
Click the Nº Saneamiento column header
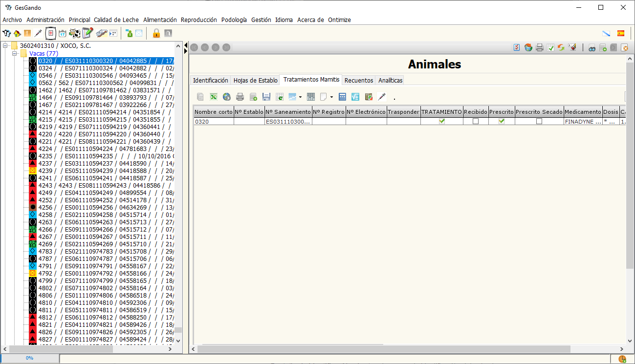click(x=288, y=112)
